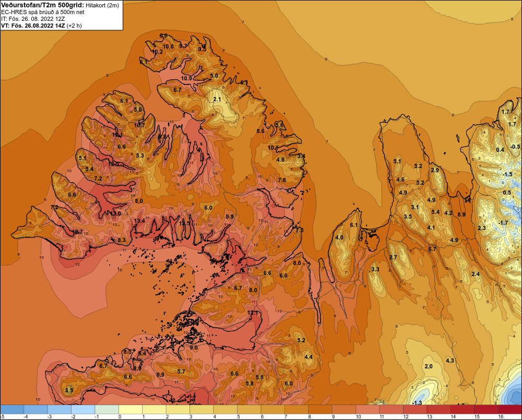Select the 9.7 temperature label

(x=183, y=45)
